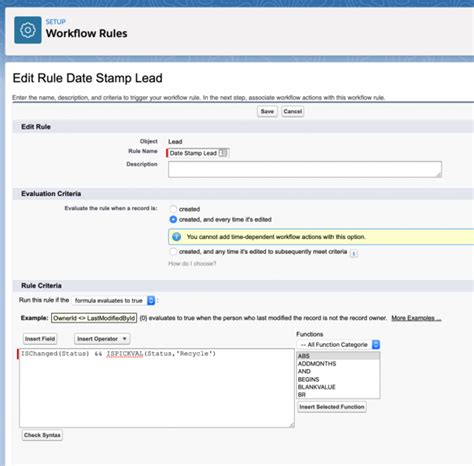The width and height of the screenshot is (474, 466).
Task: Click the formula editor's corner grip
Action: pos(292,425)
